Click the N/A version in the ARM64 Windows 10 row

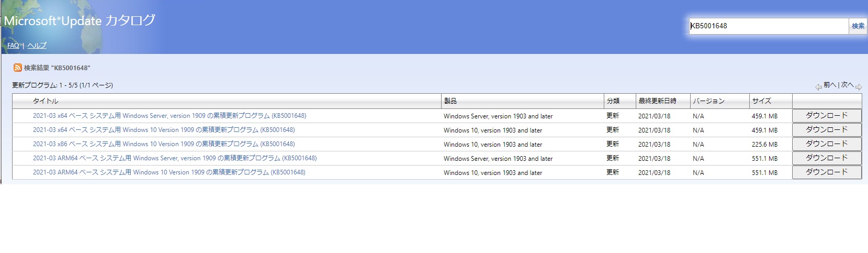698,173
